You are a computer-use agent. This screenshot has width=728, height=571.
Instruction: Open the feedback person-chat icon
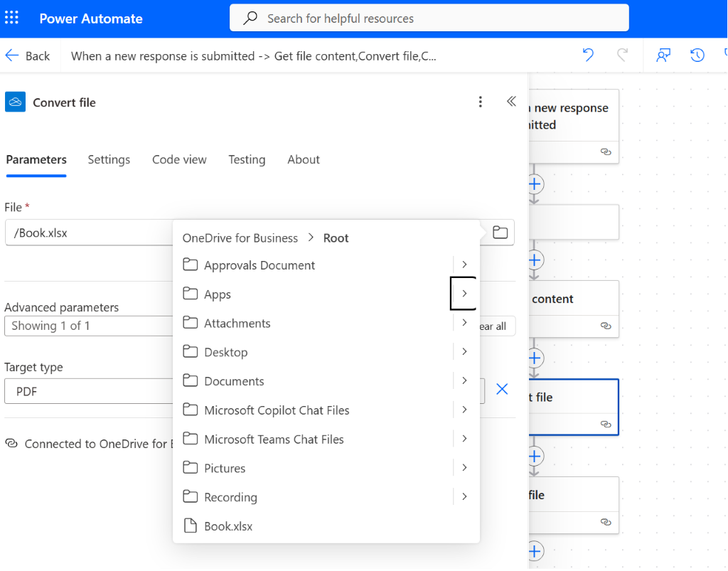tap(663, 55)
